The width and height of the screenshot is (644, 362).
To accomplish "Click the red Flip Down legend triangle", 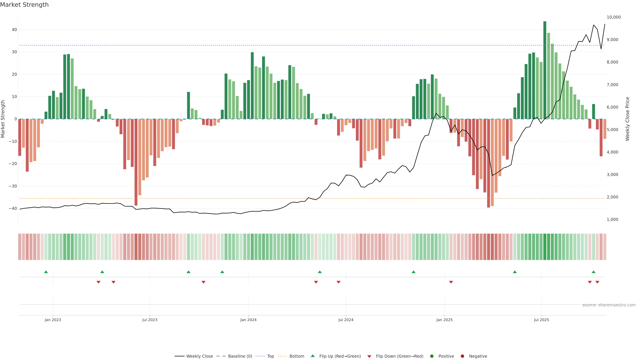I will (369, 356).
